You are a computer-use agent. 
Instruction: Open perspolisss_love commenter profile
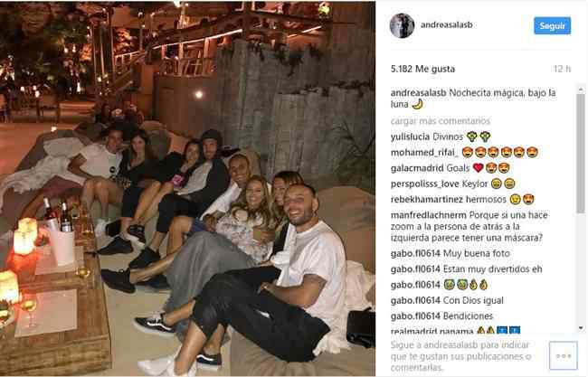[425, 184]
